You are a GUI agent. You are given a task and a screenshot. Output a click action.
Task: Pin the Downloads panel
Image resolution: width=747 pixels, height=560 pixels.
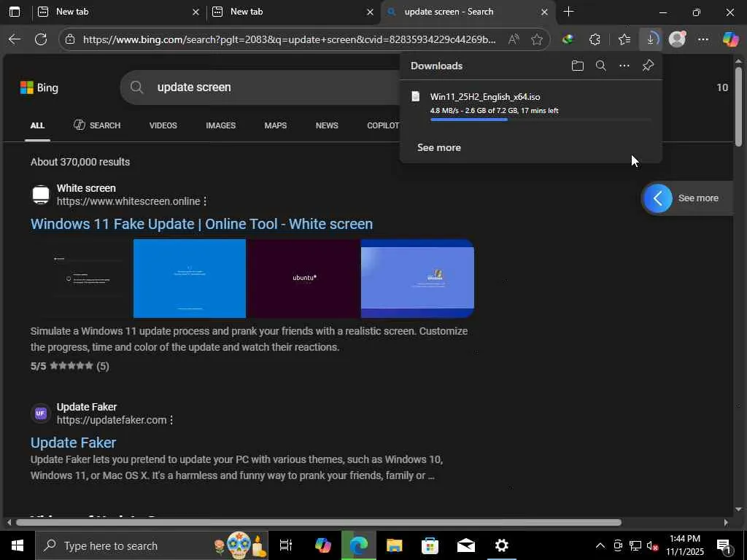(648, 66)
